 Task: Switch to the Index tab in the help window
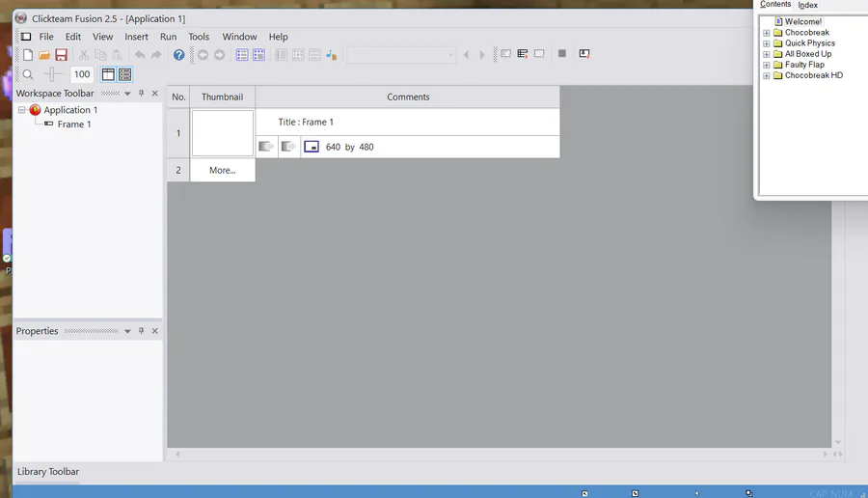[807, 5]
